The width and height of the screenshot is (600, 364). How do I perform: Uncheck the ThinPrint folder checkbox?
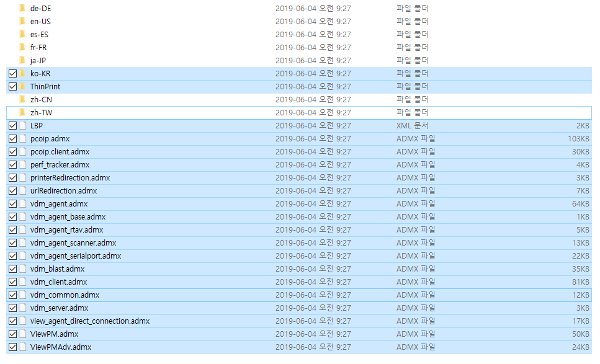pos(12,86)
